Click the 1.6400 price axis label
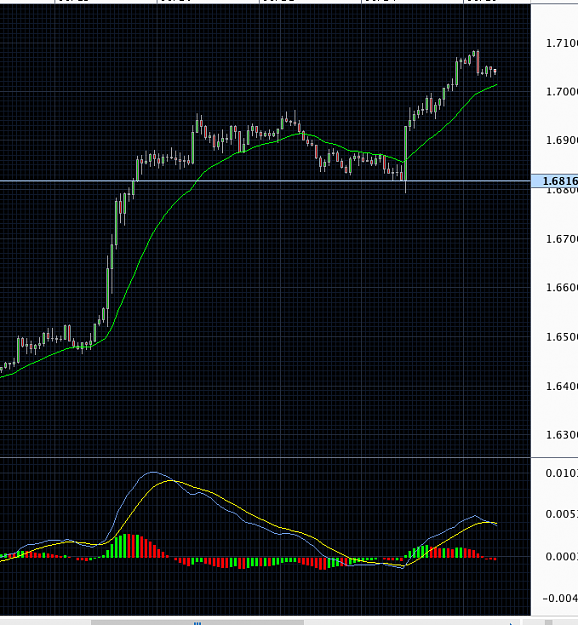Viewport: 578px width, 625px height. 562,386
